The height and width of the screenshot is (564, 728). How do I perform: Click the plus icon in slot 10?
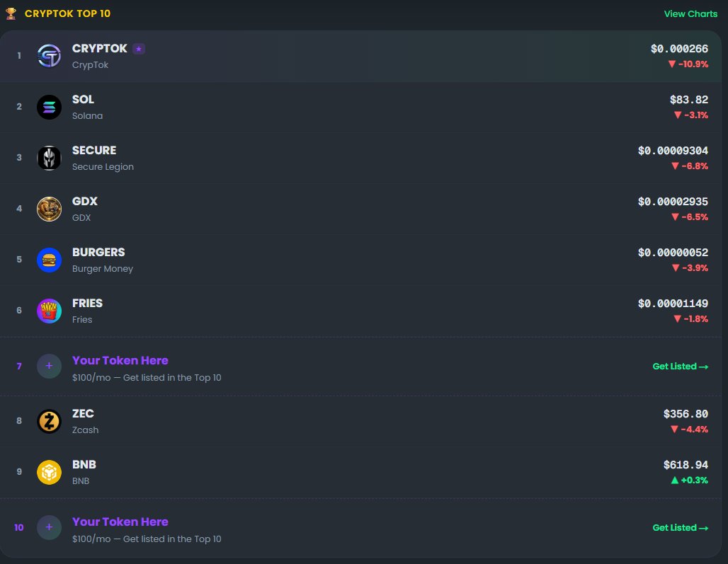(50, 528)
